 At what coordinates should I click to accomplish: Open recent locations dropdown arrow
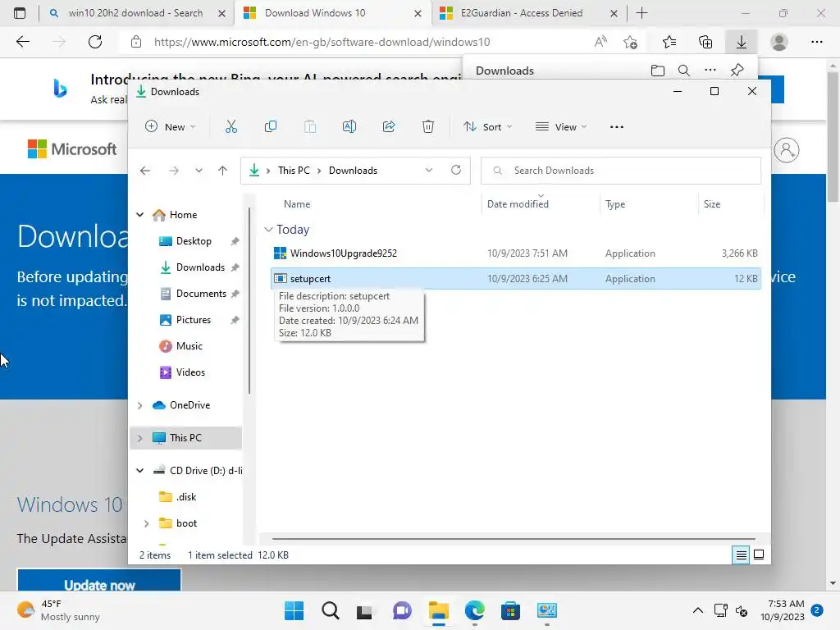(x=199, y=171)
